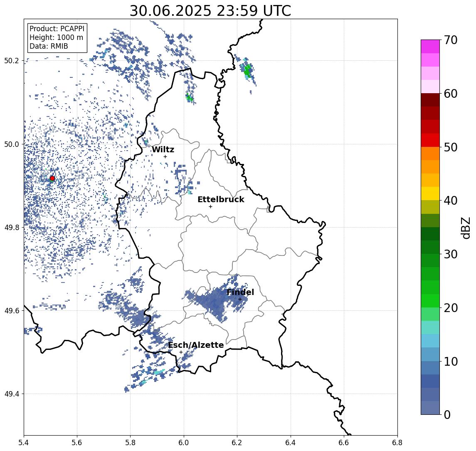Click the cross marker below Esch/Alzette
The height and width of the screenshot is (451, 476).
click(181, 352)
